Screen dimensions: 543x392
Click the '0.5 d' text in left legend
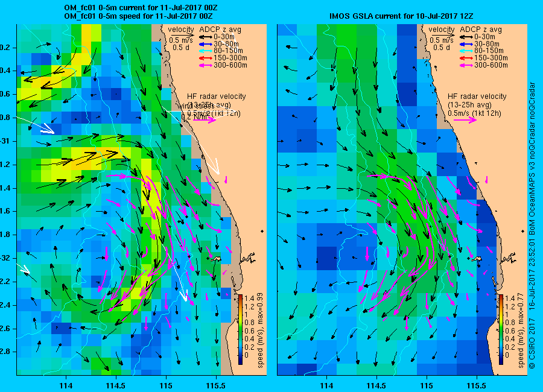click(181, 48)
